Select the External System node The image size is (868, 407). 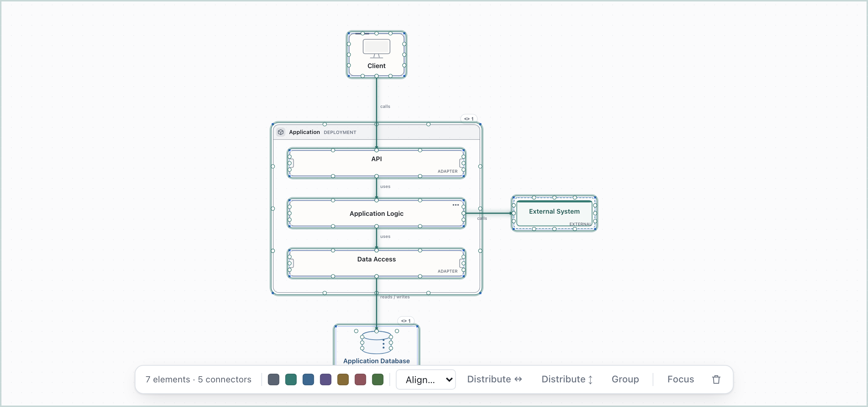point(554,213)
